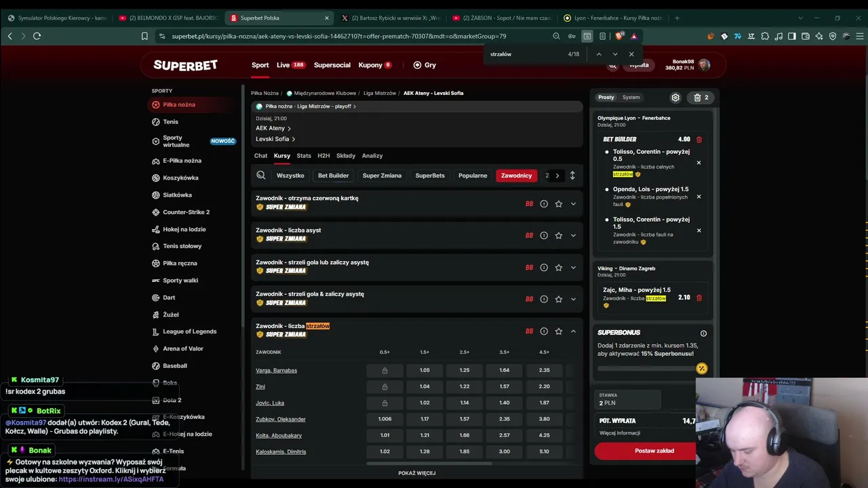
Task: Open the Brave Shields icon in address bar
Action: [619, 36]
